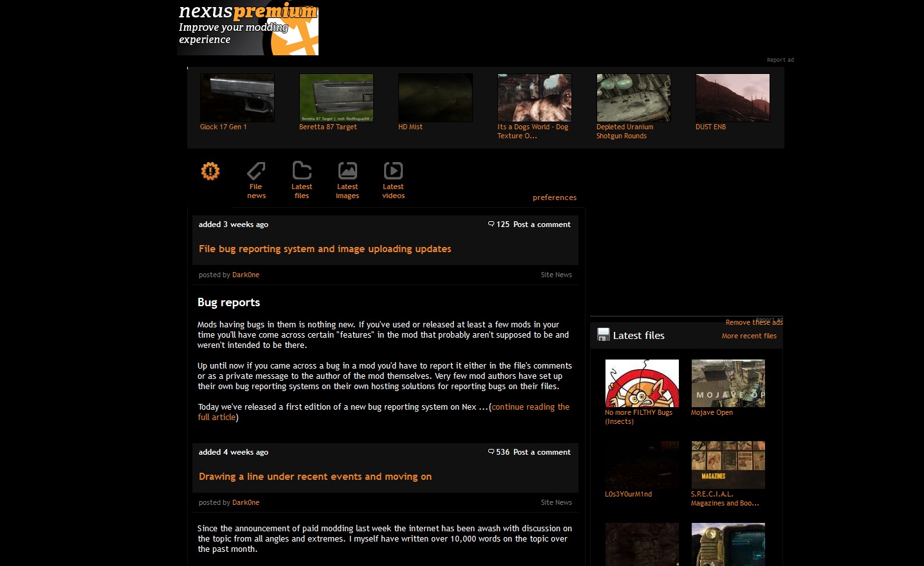Click Remove these ads link
The height and width of the screenshot is (566, 924).
coord(754,322)
